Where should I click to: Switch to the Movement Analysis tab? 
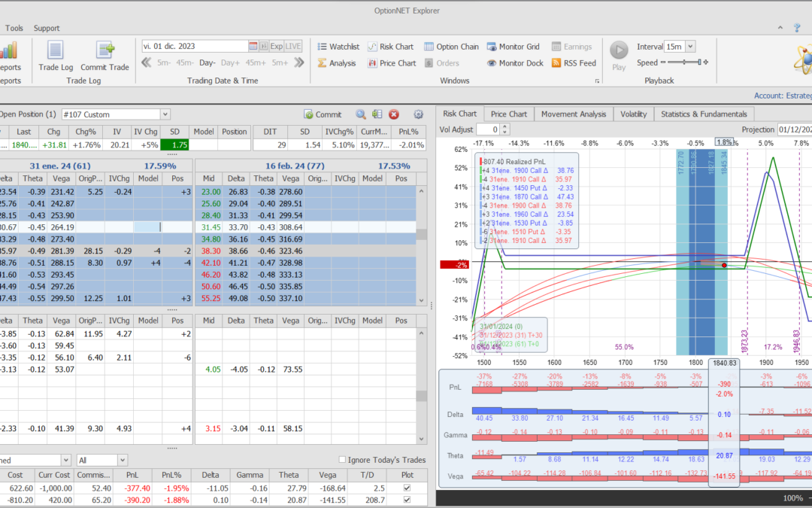[x=573, y=114]
